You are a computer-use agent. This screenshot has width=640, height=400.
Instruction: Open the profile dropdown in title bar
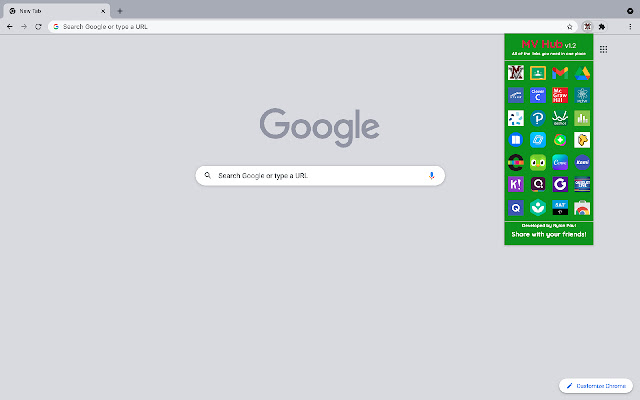pyautogui.click(x=630, y=11)
